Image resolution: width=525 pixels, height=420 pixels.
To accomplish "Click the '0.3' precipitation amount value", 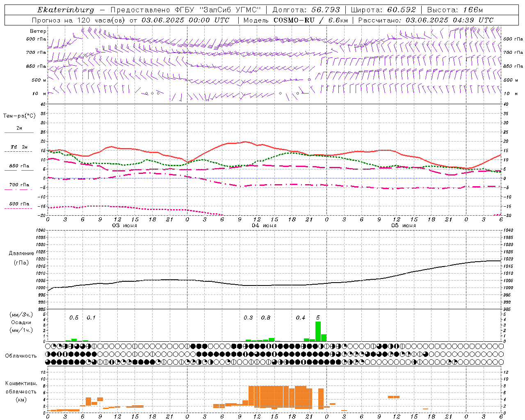I will (248, 318).
